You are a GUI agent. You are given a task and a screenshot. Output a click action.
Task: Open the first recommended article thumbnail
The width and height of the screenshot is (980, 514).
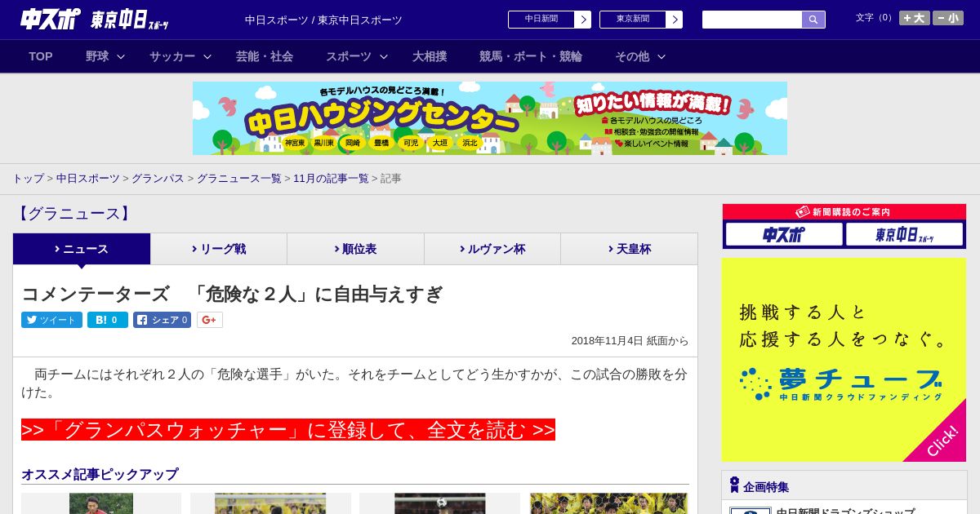tap(101, 503)
